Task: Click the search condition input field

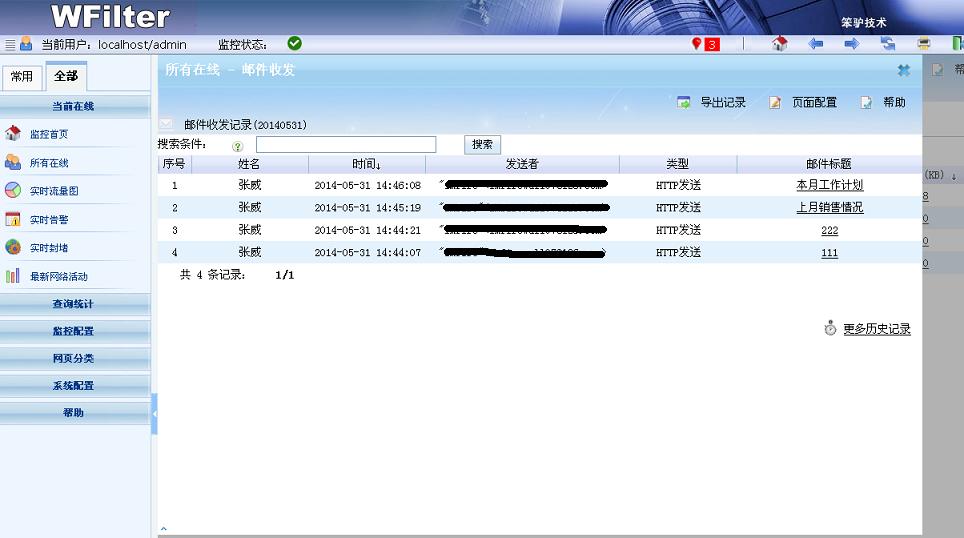Action: [x=345, y=145]
